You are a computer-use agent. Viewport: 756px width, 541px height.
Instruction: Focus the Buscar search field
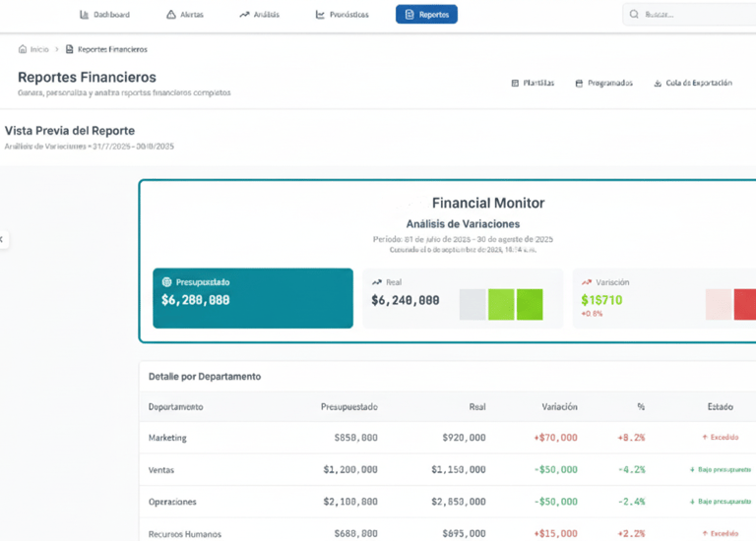[689, 15]
